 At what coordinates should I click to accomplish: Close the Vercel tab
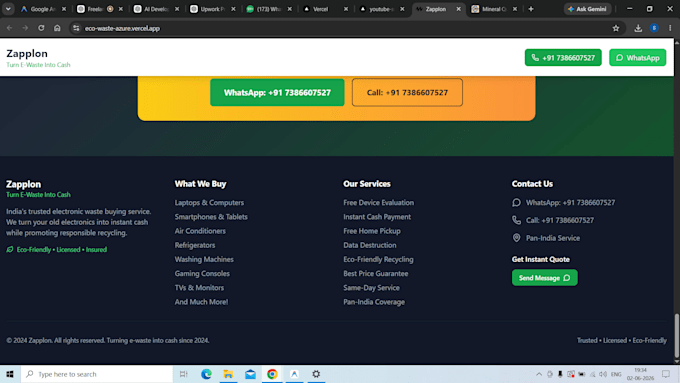tap(346, 9)
